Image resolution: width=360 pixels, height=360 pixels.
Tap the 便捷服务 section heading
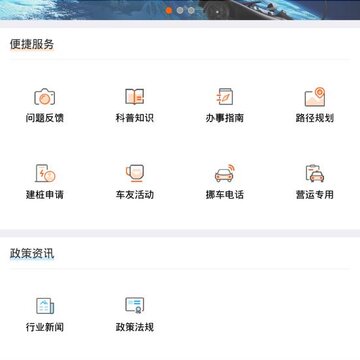[x=32, y=44]
